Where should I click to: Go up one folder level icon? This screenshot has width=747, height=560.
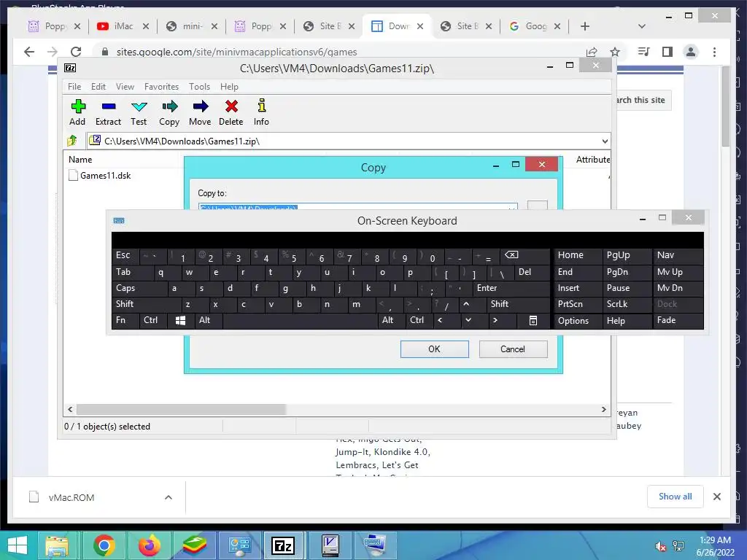(x=72, y=141)
